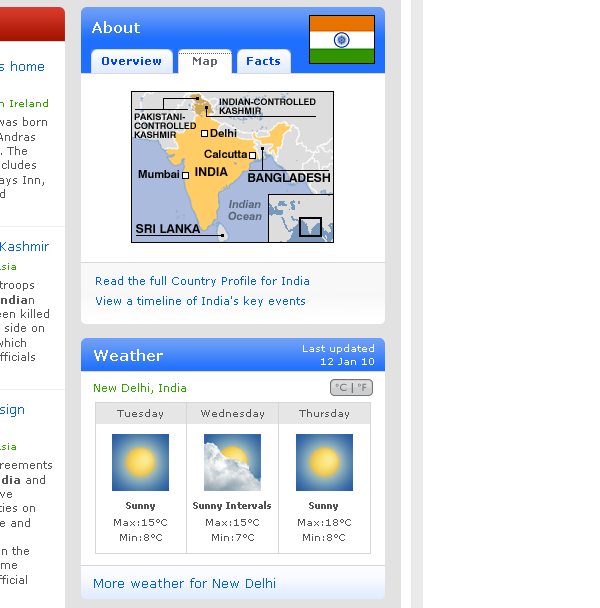Click the Tuesday sunny weather icon
600x608 pixels.
pyautogui.click(x=140, y=462)
